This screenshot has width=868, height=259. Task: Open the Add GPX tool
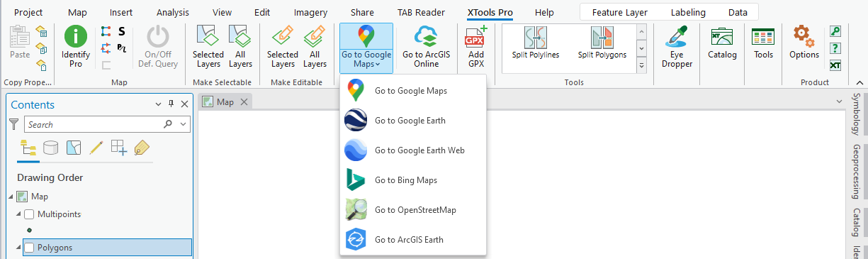pyautogui.click(x=476, y=47)
